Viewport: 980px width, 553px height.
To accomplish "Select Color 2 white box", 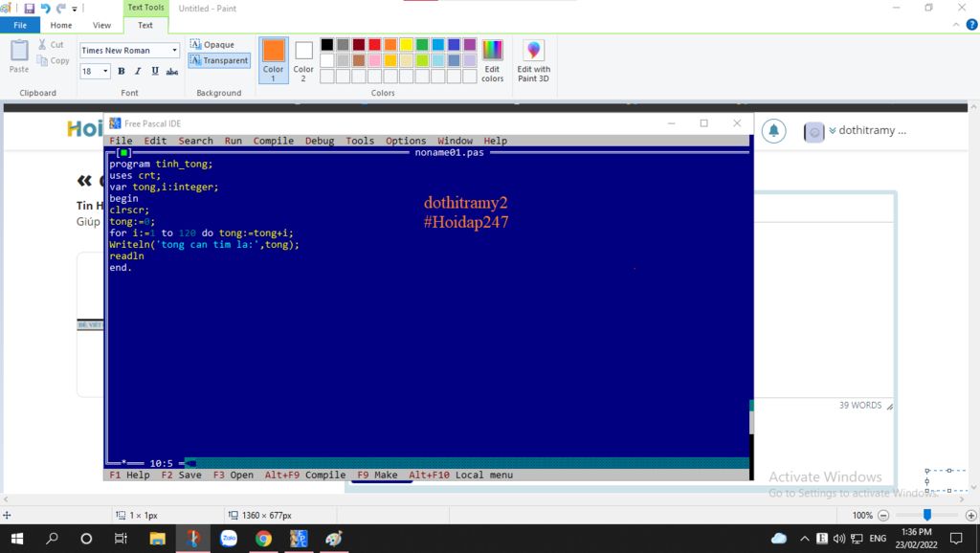I will pos(303,60).
